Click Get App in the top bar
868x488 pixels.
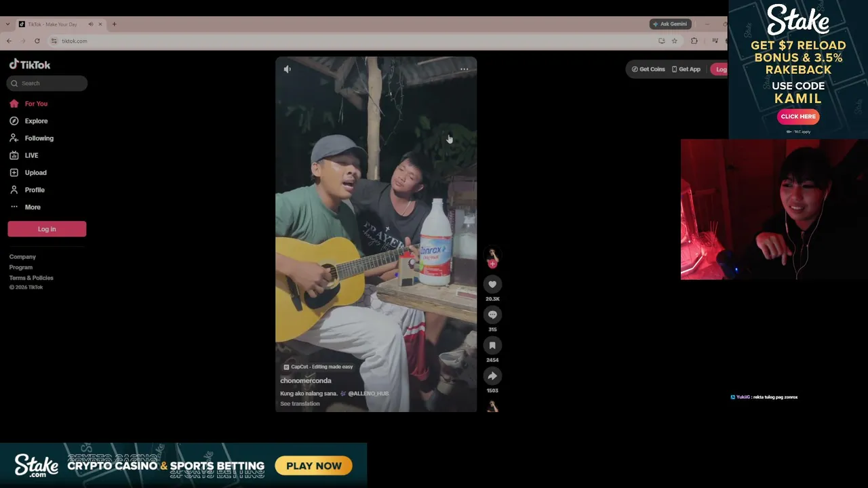686,69
